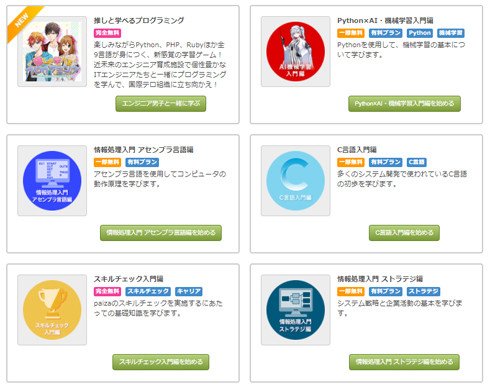Click Python×AI・機械学習入門編を始める button
The width and height of the screenshot is (490, 387).
click(404, 104)
